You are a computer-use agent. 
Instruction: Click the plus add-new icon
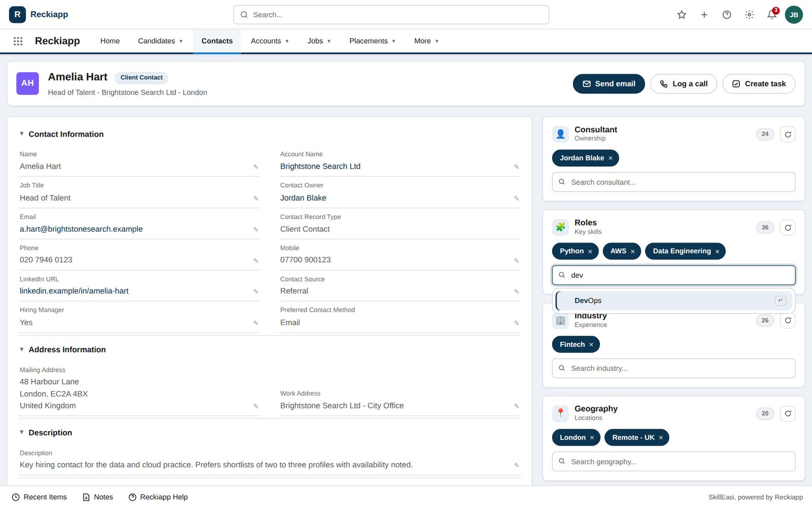click(x=704, y=15)
